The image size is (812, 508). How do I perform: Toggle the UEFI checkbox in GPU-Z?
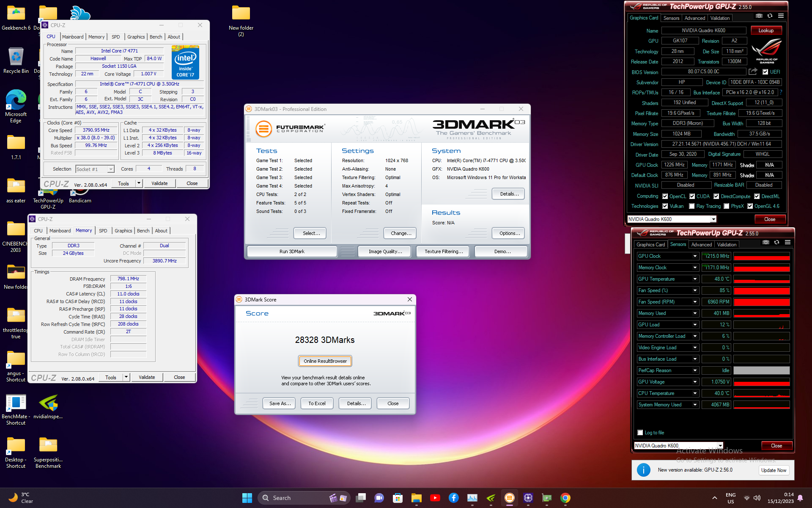765,72
